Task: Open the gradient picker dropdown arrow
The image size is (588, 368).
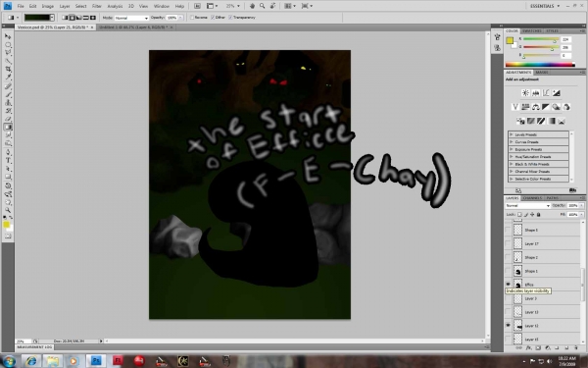Action: pos(52,18)
